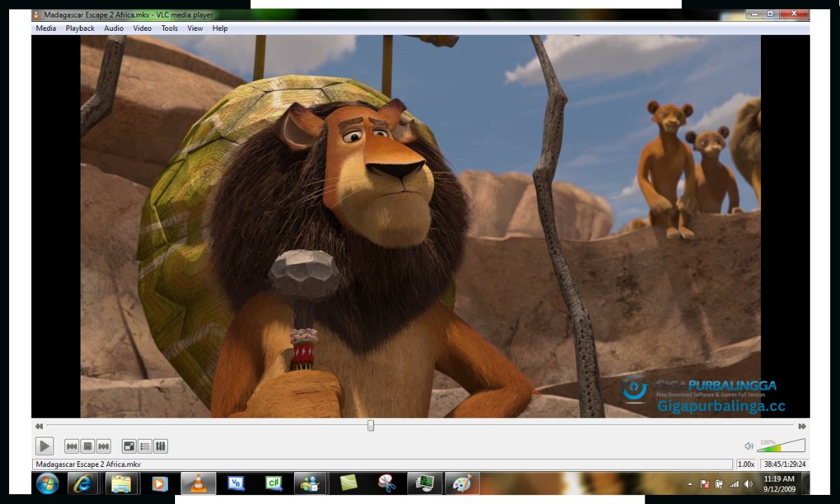Adjust the volume slider at 100%
This screenshot has height=504, width=840.
(781, 445)
